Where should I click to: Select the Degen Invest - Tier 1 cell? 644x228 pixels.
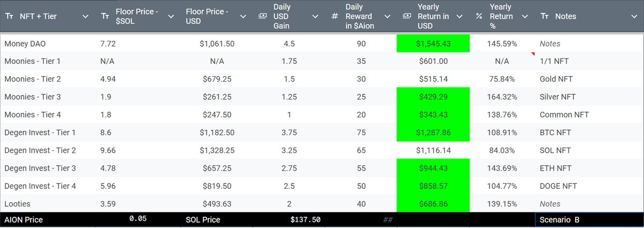[x=48, y=133]
